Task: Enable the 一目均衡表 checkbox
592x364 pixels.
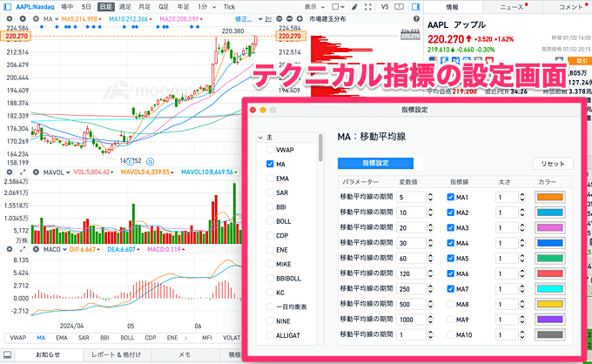Action: point(270,307)
